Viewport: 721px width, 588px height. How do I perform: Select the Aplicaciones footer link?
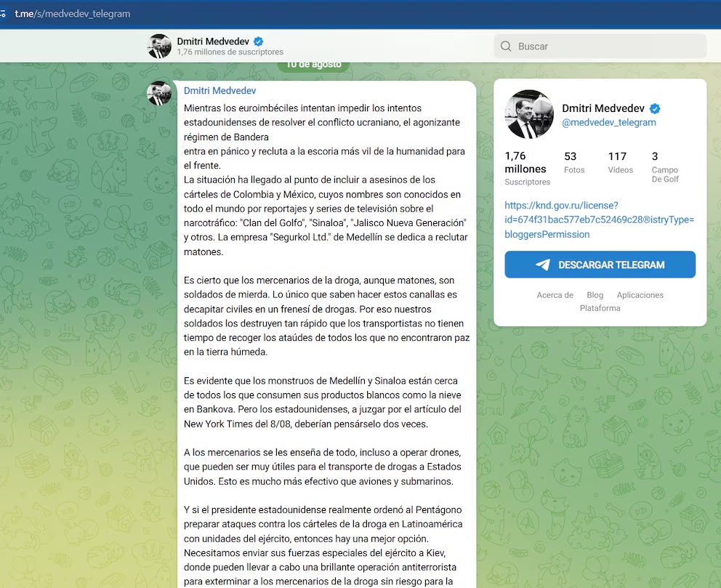click(x=640, y=295)
